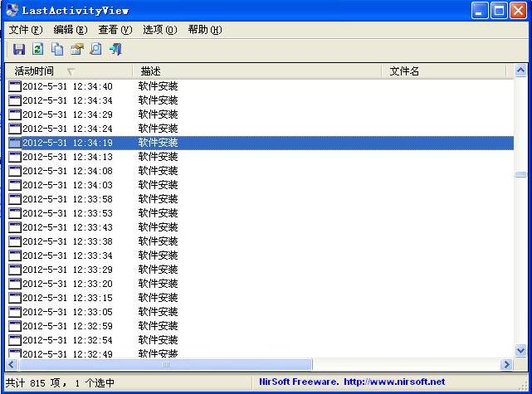Click the window icon beside 12:32:54

pyautogui.click(x=15, y=340)
